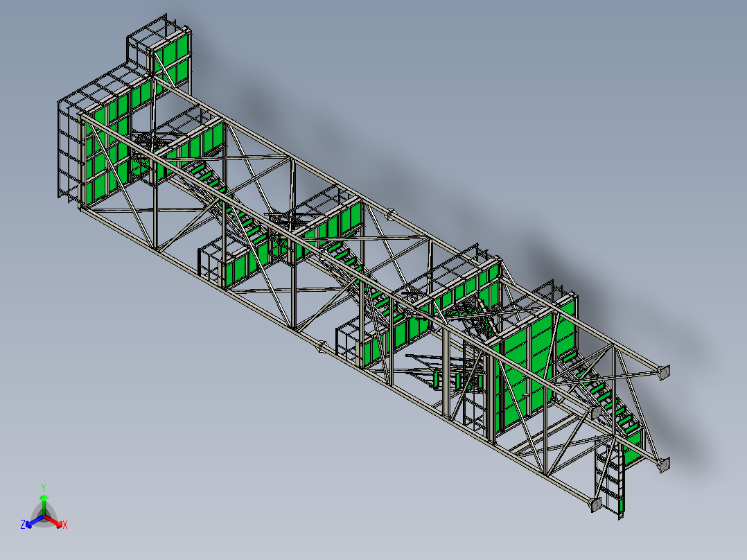Viewport: 747px width, 560px height.
Task: Click the blue Z axis arrow of the triad
Action: (x=30, y=523)
